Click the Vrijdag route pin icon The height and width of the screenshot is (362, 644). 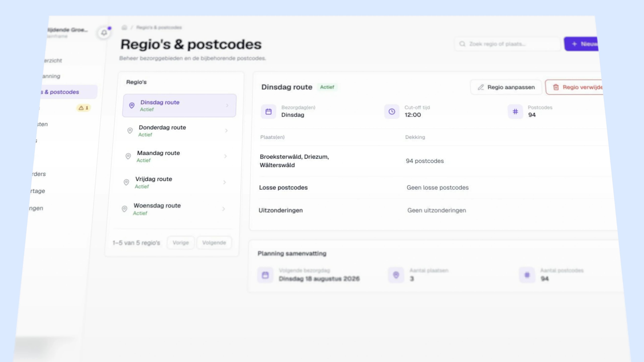coord(126,182)
